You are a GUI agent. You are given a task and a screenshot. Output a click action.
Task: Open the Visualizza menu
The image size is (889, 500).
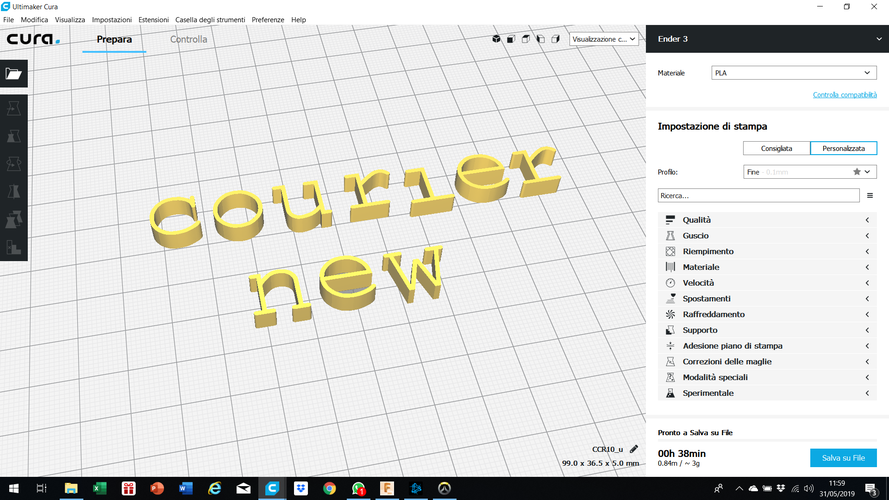[x=70, y=19]
